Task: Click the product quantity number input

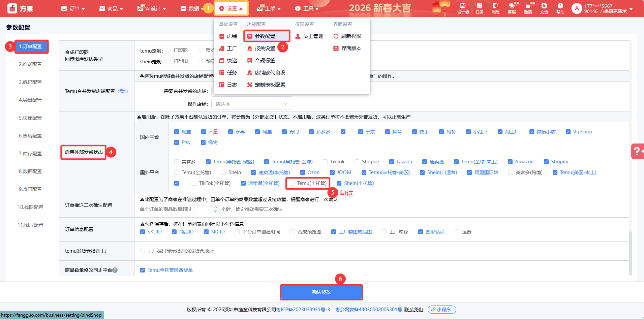Action: 203,209
